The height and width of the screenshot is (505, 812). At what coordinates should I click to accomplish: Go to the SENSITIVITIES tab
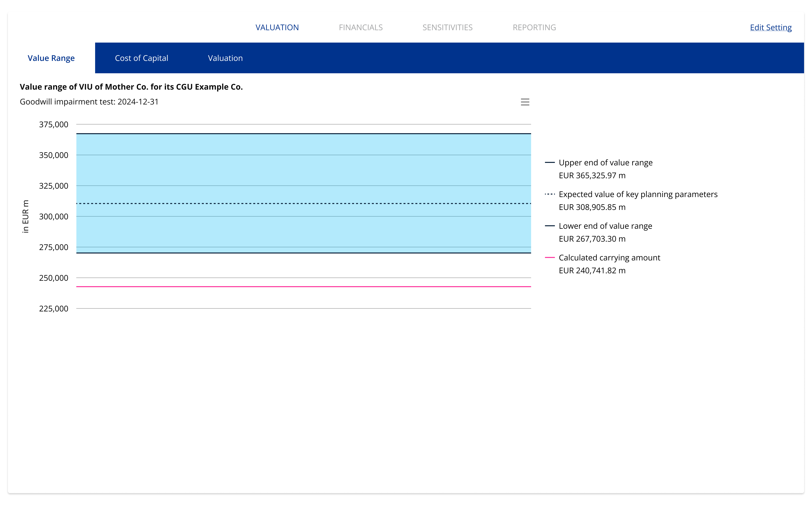coord(447,27)
